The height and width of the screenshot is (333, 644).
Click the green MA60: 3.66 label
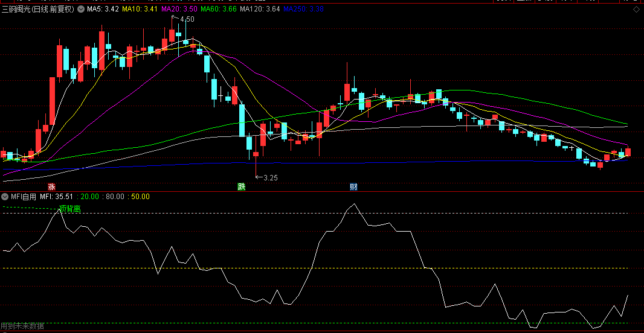[x=219, y=8]
